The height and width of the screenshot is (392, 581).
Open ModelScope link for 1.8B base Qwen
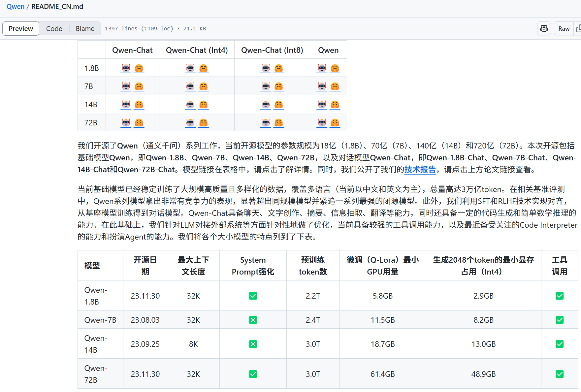click(x=322, y=68)
